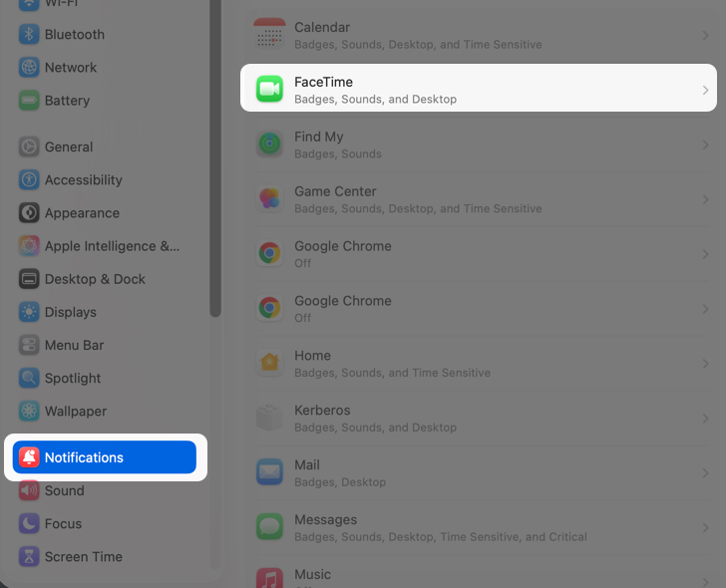
Task: Click the Accessibility icon
Action: pos(29,180)
